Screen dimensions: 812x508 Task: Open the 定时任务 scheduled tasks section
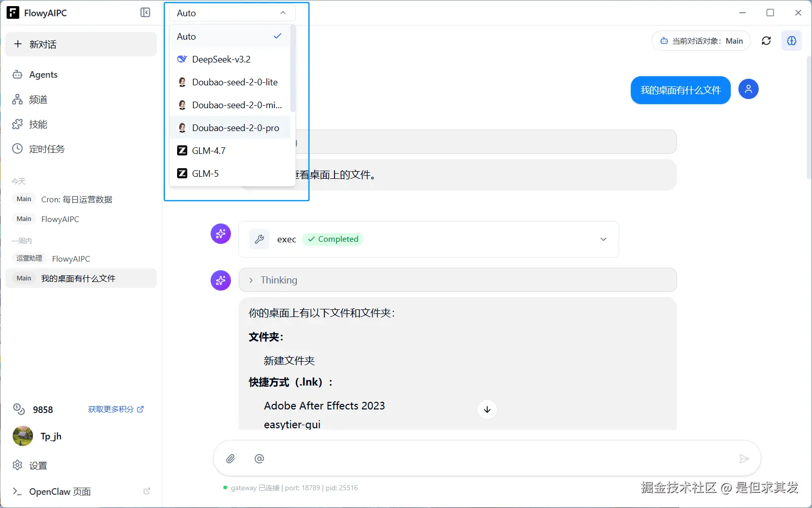[47, 149]
